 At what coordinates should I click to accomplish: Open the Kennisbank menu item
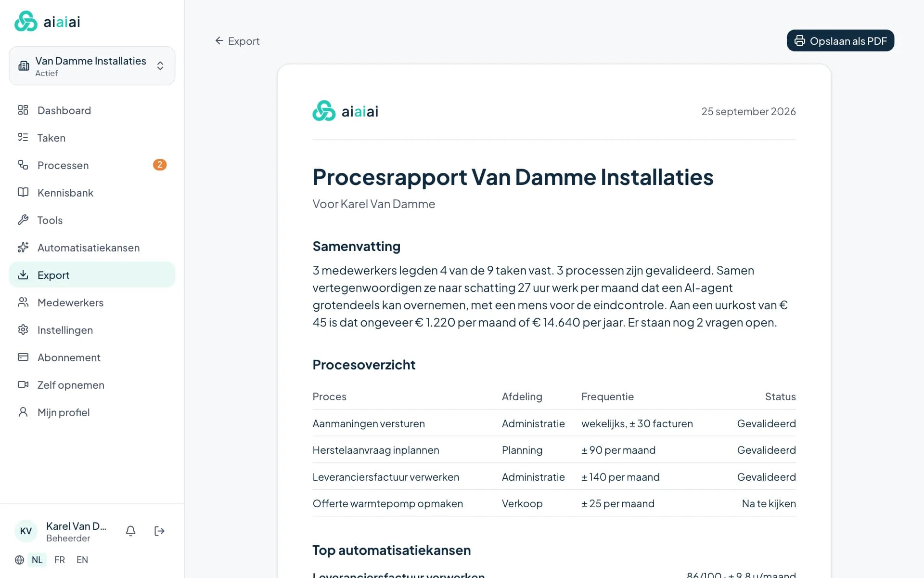pos(92,193)
